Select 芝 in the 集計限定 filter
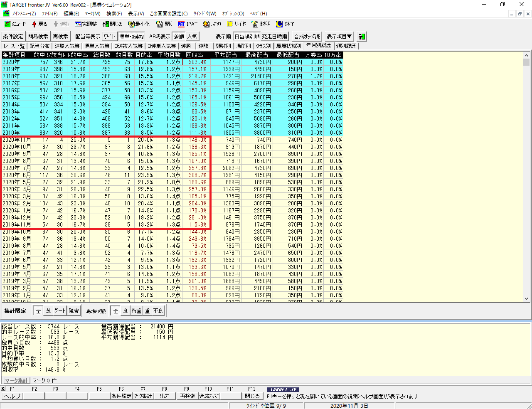This screenshot has width=532, height=409. pyautogui.click(x=49, y=311)
